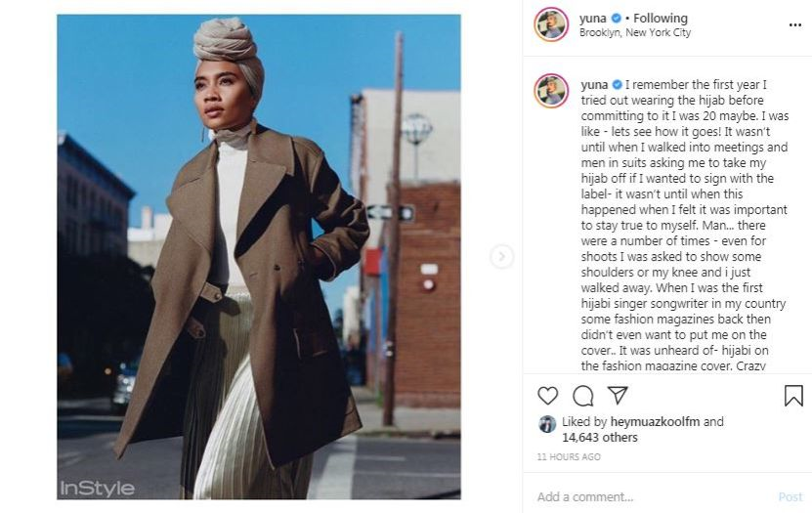View heymuazkoolfm's profile from likes
Viewport: 812px width, 513px height.
click(655, 422)
